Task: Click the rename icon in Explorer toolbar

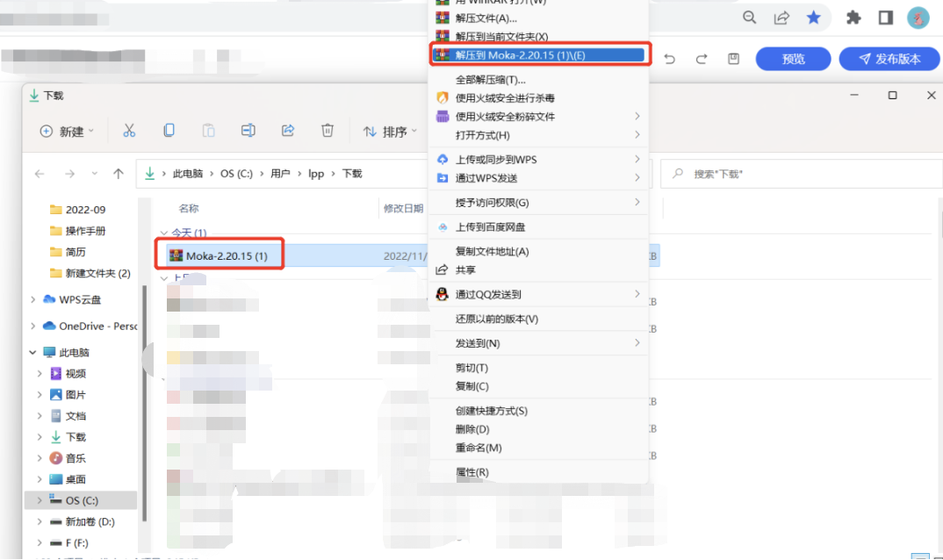Action: click(248, 131)
